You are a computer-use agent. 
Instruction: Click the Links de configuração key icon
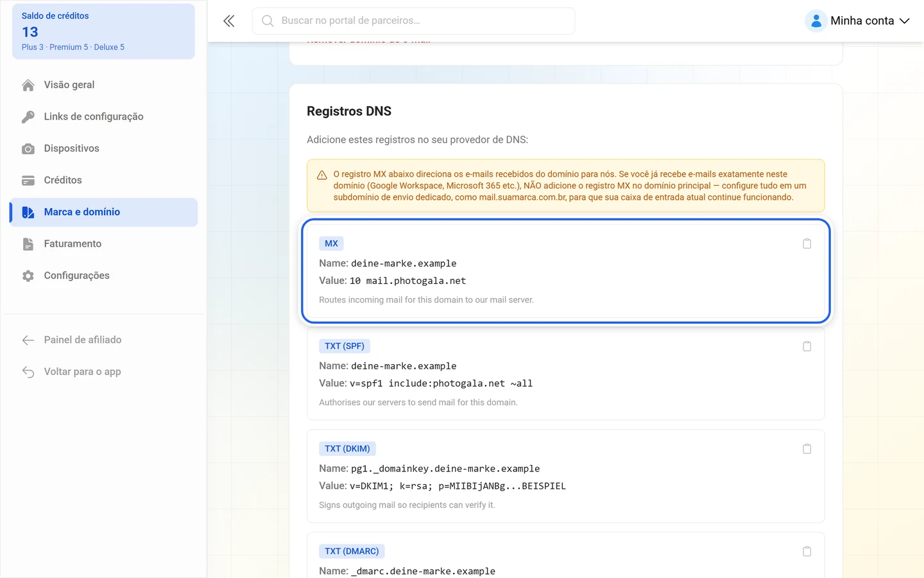28,117
